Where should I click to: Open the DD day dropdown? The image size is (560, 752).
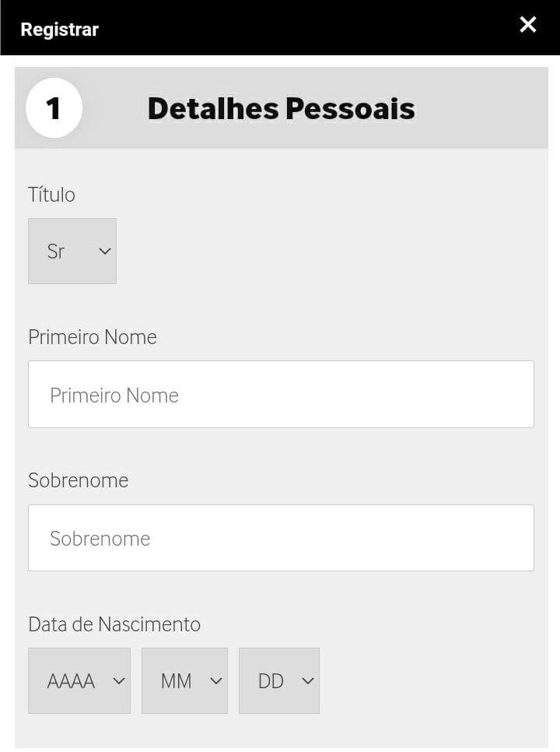[279, 680]
